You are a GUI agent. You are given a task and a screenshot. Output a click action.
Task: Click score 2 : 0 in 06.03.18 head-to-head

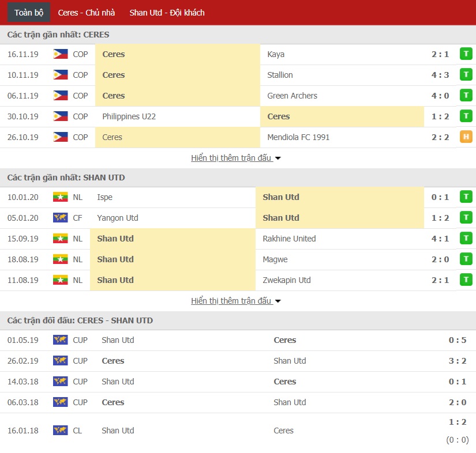coord(458,402)
